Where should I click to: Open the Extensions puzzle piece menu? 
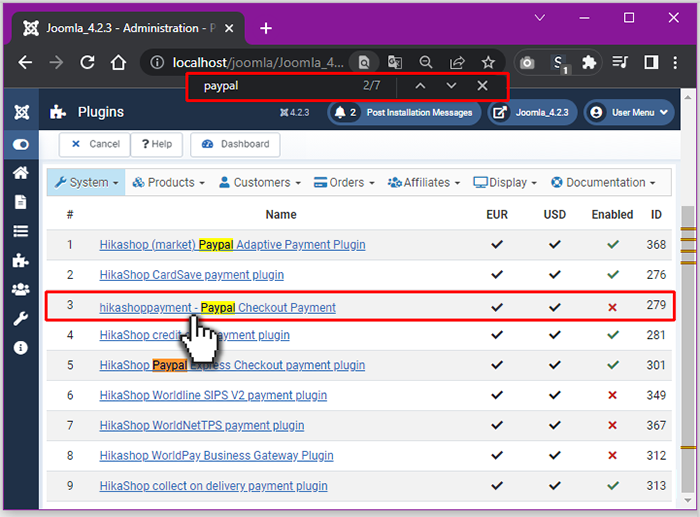[x=589, y=63]
